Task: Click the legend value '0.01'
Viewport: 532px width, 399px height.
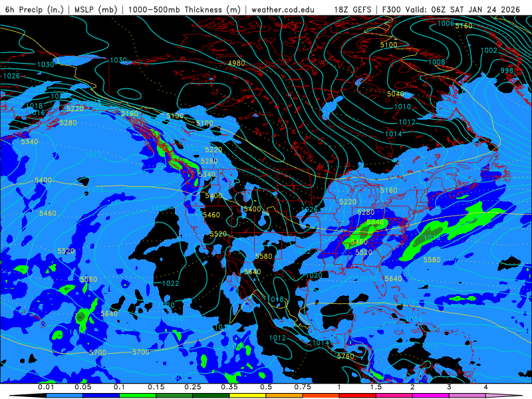Action: click(x=46, y=387)
